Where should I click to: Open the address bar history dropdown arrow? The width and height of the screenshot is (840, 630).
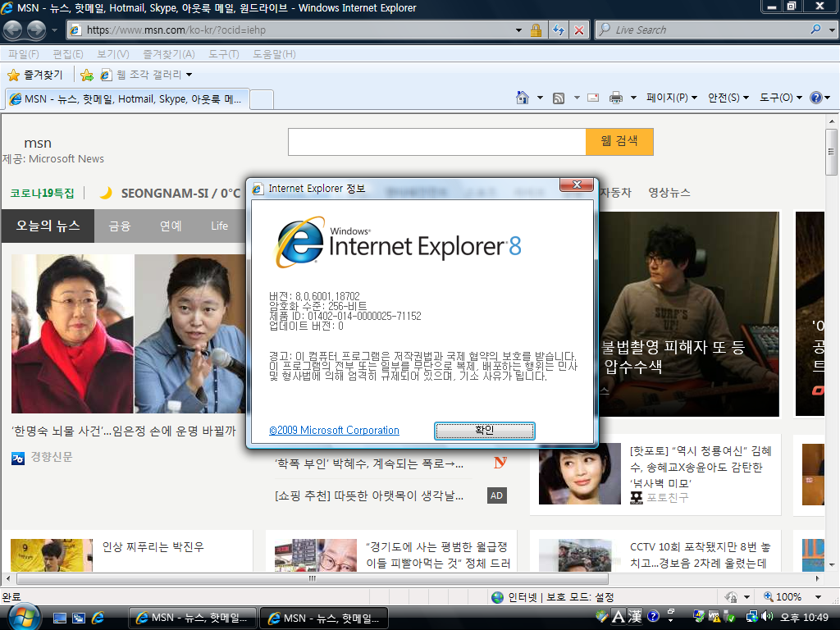click(518, 30)
